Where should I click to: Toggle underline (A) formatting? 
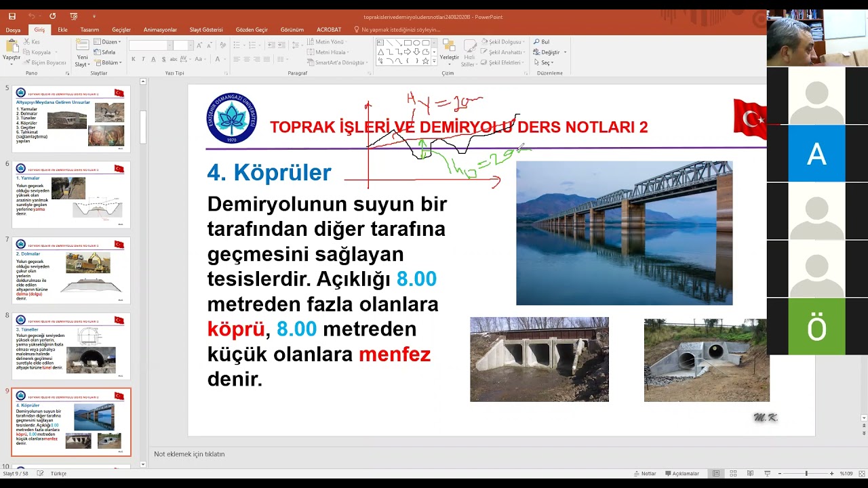153,60
